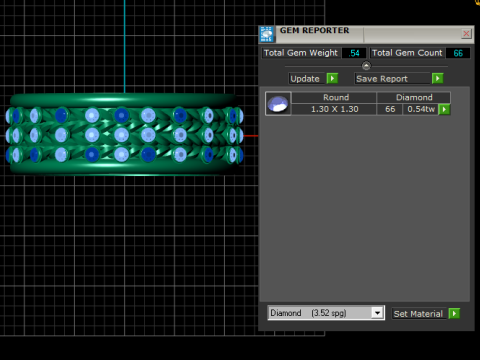Click the Diamond column header

(414, 97)
